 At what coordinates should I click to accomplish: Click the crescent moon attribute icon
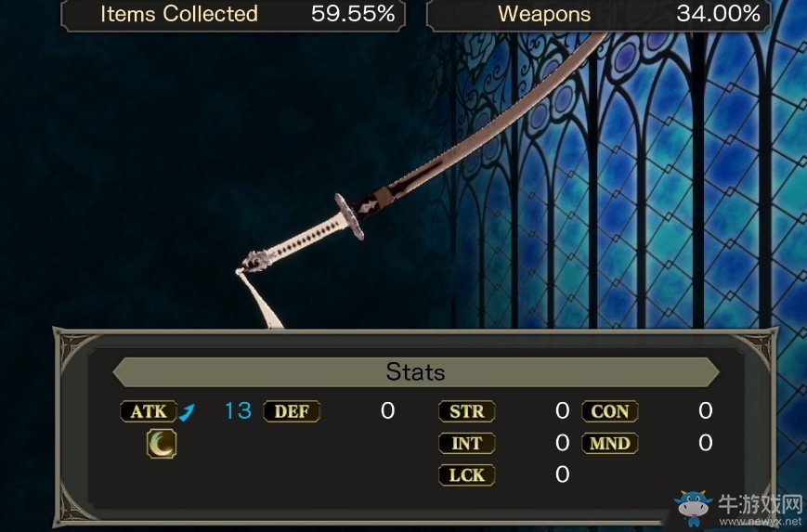[162, 444]
